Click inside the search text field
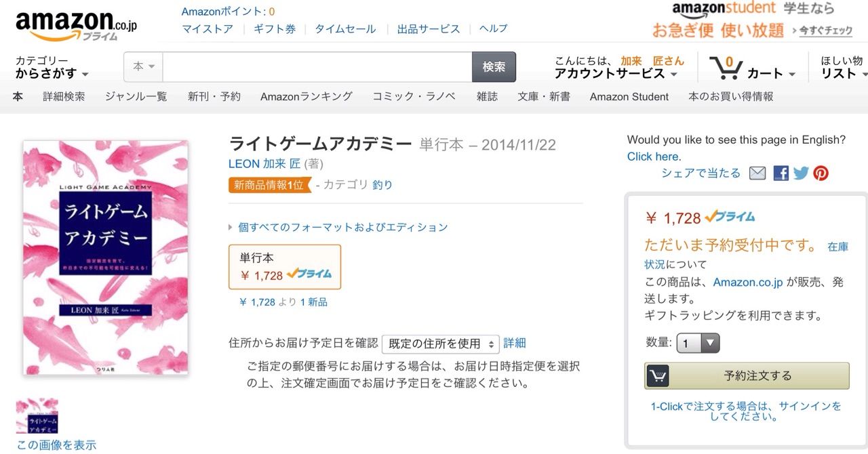Image resolution: width=868 pixels, height=454 pixels. (317, 66)
